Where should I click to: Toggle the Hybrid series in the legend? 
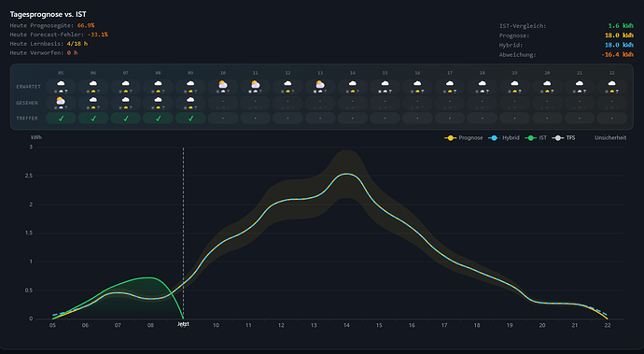coord(504,137)
